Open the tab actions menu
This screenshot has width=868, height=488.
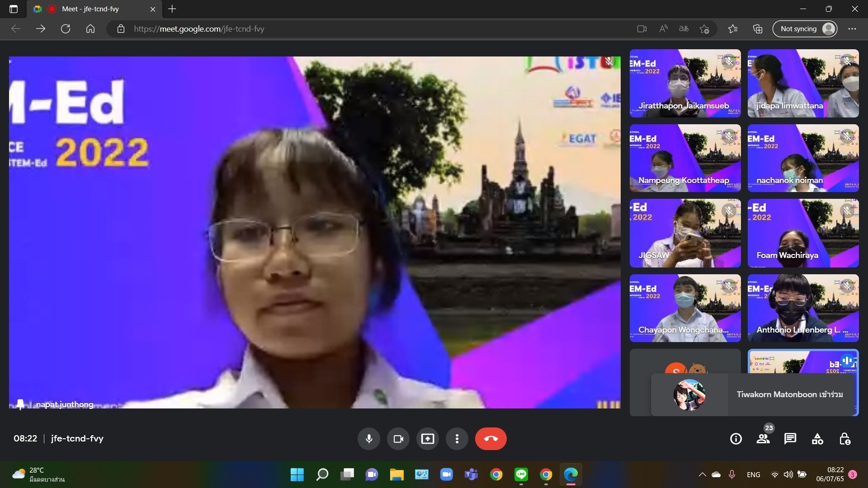click(x=14, y=9)
